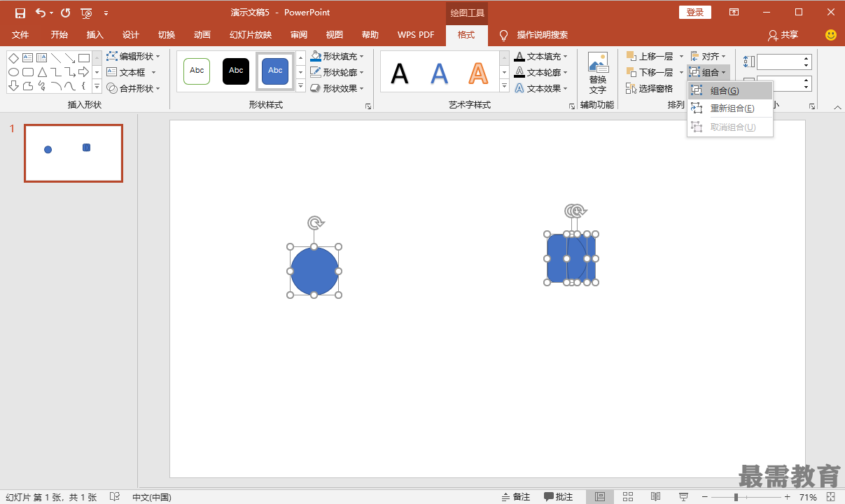Open the Slide Show (幻灯片放映) tab
This screenshot has width=845, height=504.
point(250,35)
